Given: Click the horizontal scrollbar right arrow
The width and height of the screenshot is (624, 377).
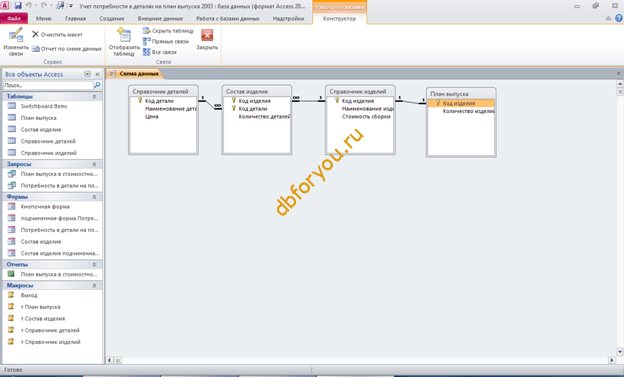Looking at the screenshot, I should pos(612,360).
